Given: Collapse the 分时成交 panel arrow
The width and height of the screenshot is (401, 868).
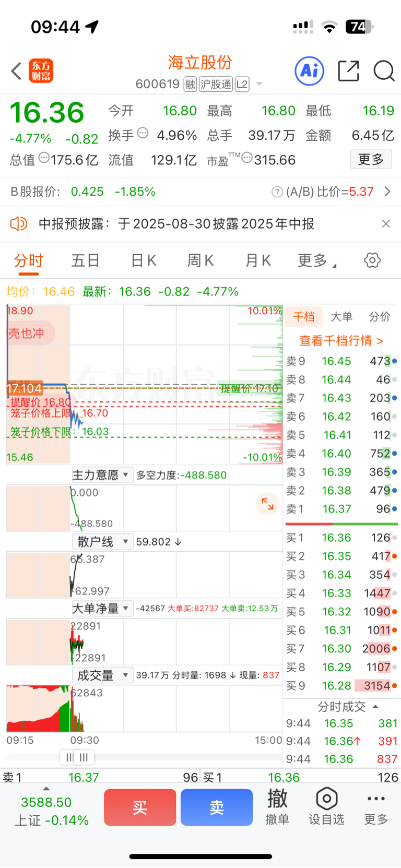Looking at the screenshot, I should pyautogui.click(x=375, y=707).
